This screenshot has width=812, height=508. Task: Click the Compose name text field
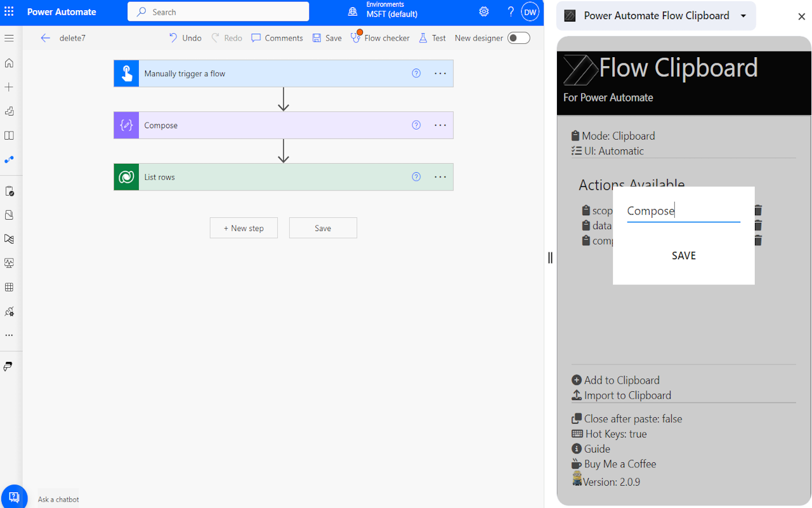click(x=683, y=210)
